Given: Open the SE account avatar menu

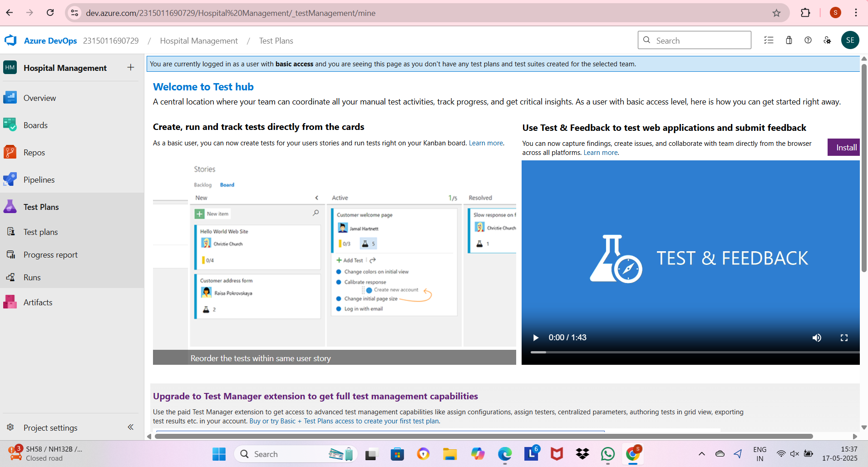Looking at the screenshot, I should tap(850, 40).
